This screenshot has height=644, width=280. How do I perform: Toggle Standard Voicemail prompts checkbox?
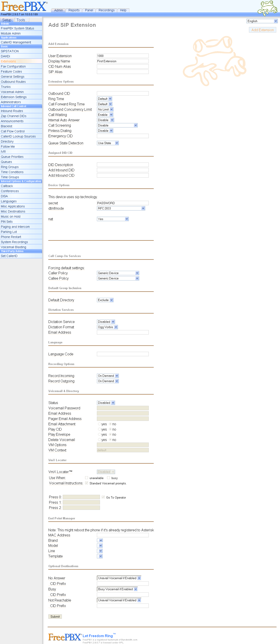coord(87,483)
